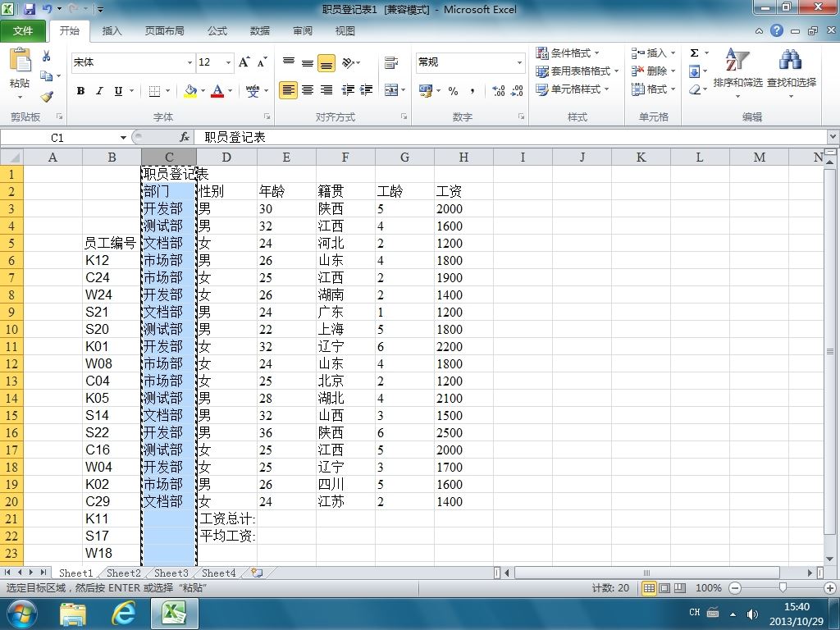
Task: Expand the Name Box dropdown arrow
Action: 123,138
